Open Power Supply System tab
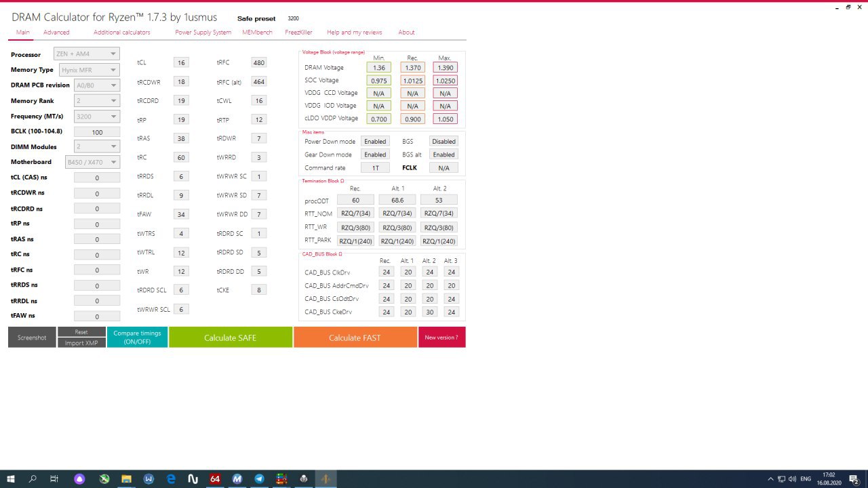The image size is (868, 488). click(203, 32)
